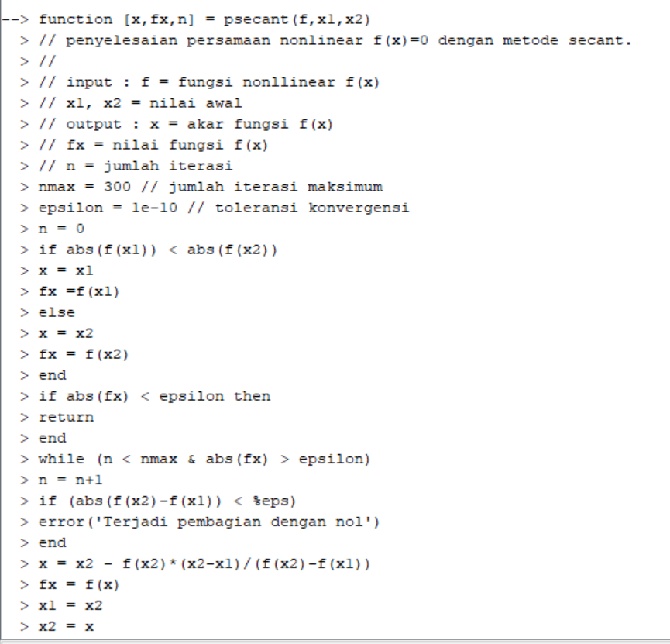Select the 'x1, x2 = nilai awal' comment line
The image size is (670, 644).
pos(140,103)
